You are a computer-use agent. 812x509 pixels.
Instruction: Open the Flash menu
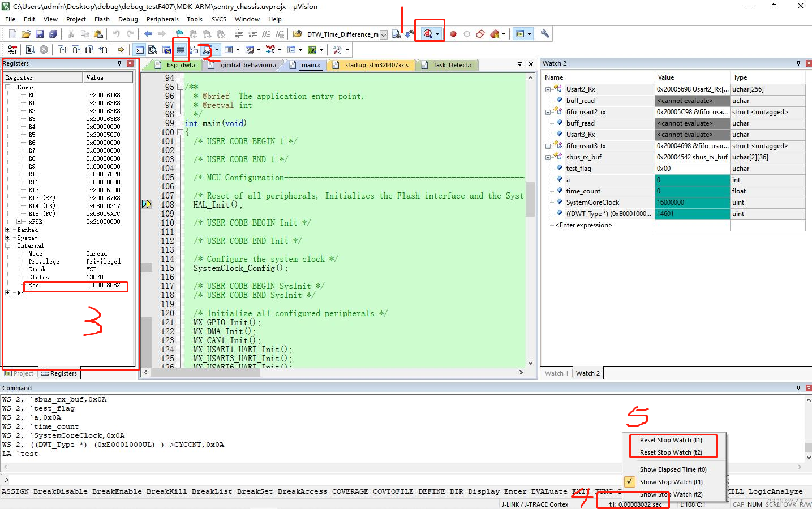(102, 19)
